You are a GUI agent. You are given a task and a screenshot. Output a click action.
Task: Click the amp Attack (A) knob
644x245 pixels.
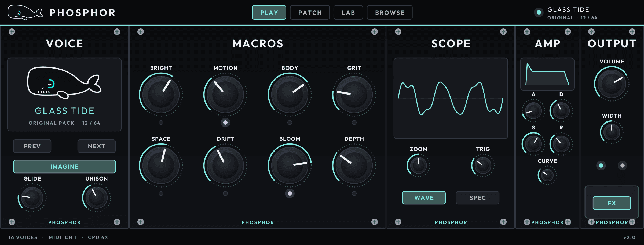[533, 111]
